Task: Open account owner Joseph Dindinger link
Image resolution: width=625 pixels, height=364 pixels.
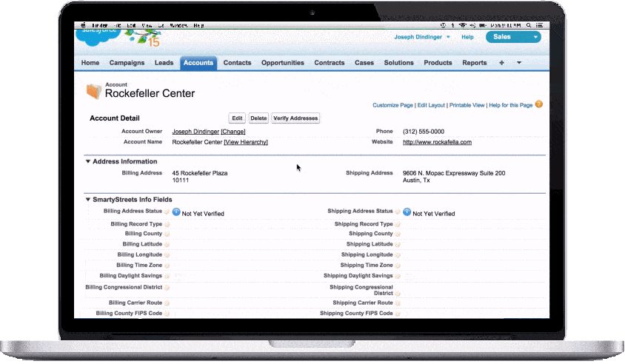Action: coord(195,132)
